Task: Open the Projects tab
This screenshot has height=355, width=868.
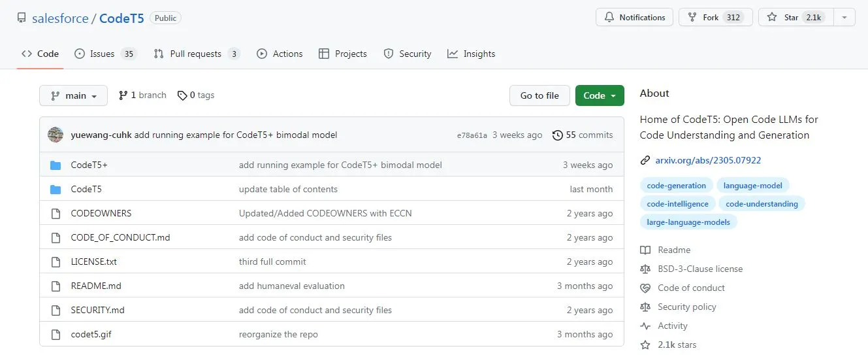Action: point(343,54)
